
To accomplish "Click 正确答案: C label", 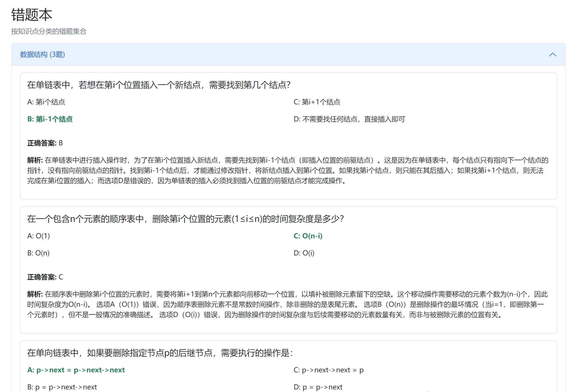I will coord(45,277).
